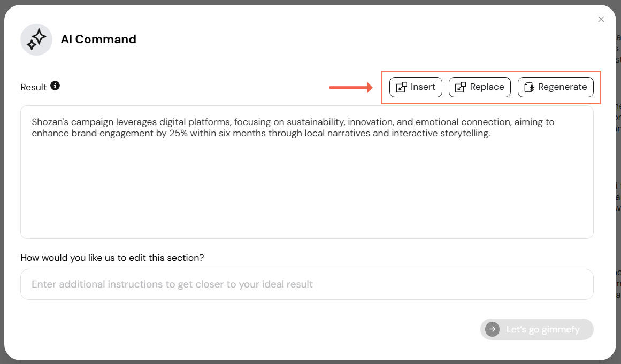Click empty space in the Result box
Image resolution: width=621 pixels, height=364 pixels.
click(x=306, y=198)
